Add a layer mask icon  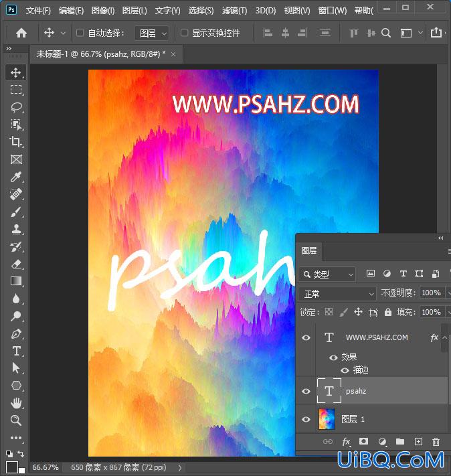point(363,441)
